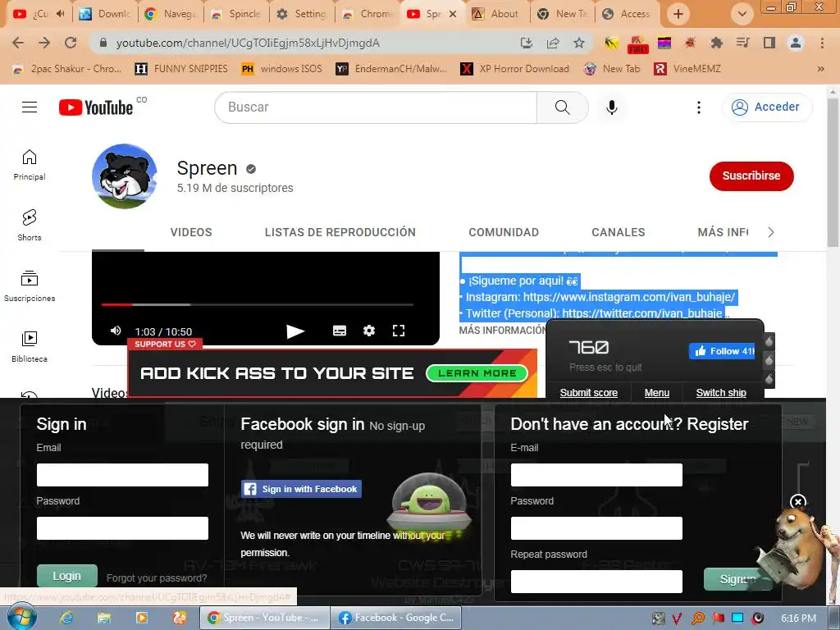Show more bookmarks with the chevron
This screenshot has width=840, height=630.
pos(820,69)
